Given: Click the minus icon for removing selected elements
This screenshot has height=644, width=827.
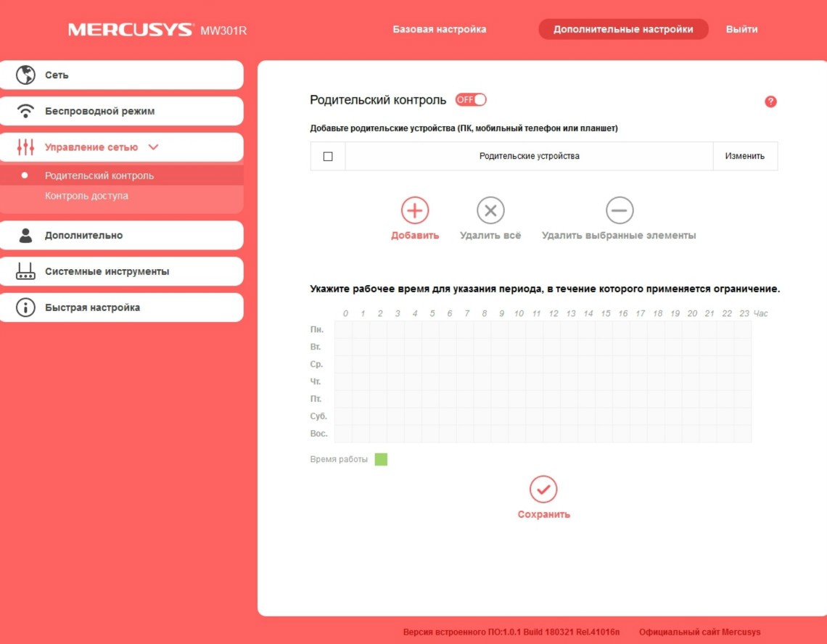Looking at the screenshot, I should click(619, 210).
